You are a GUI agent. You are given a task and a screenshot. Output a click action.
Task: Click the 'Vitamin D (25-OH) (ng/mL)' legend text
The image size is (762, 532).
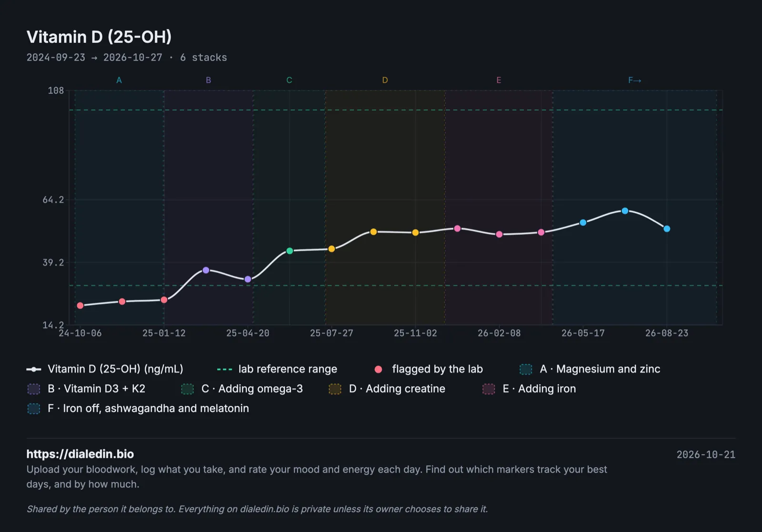tap(115, 369)
